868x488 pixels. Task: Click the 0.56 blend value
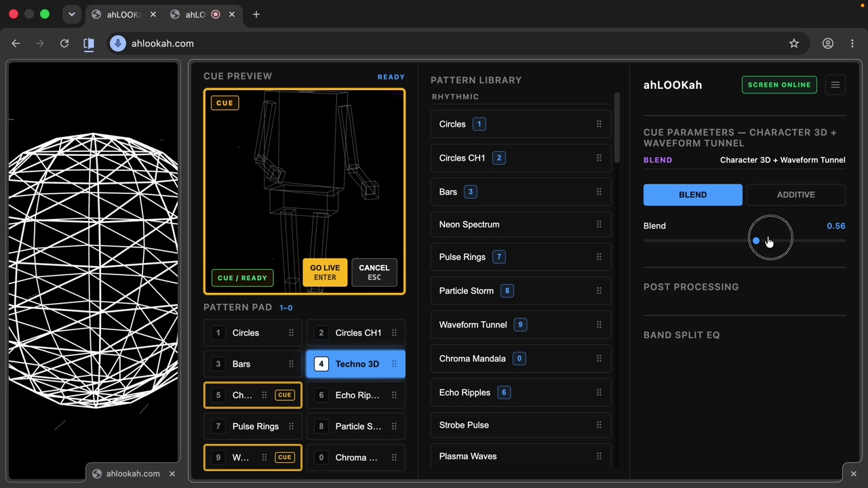pos(835,226)
